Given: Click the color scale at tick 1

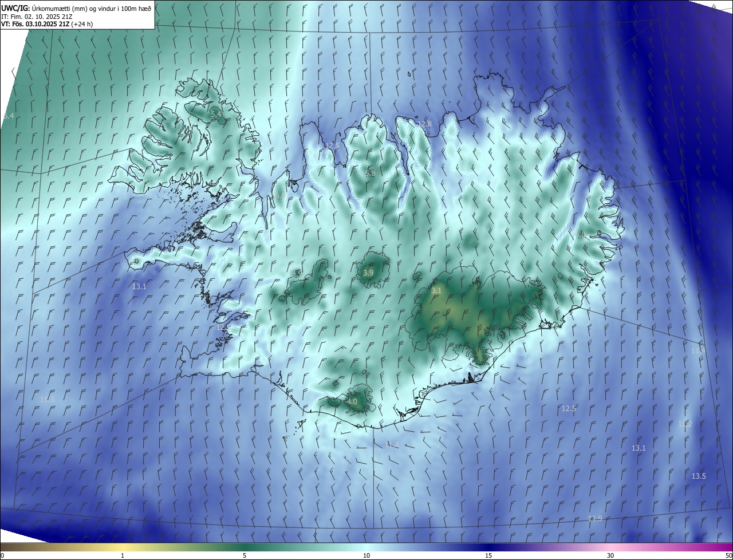Looking at the screenshot, I should click(x=123, y=555).
